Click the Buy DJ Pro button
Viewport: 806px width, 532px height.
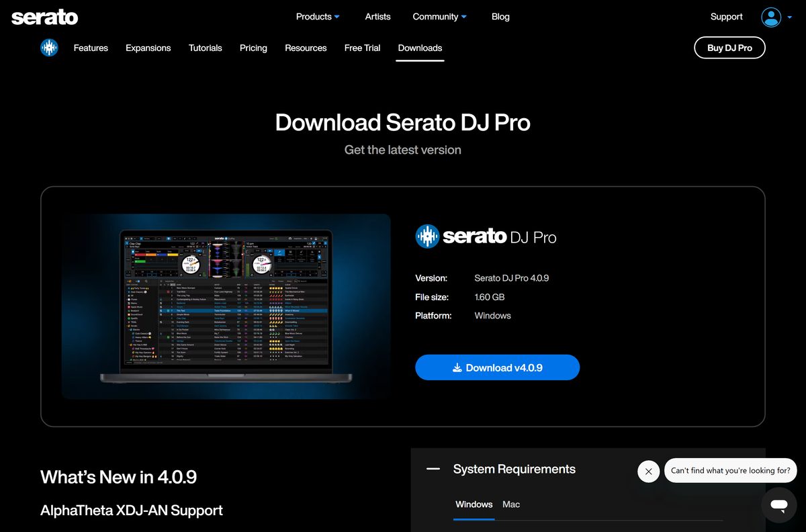(x=729, y=48)
